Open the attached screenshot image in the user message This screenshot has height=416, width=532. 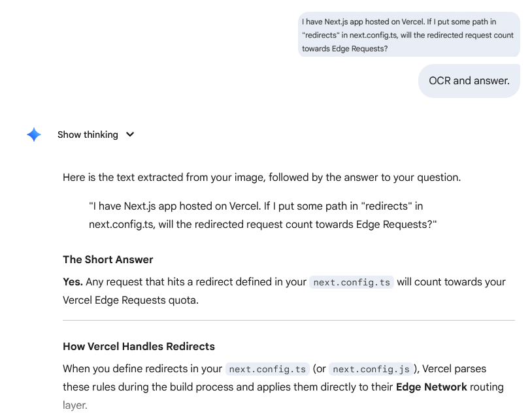pyautogui.click(x=408, y=35)
